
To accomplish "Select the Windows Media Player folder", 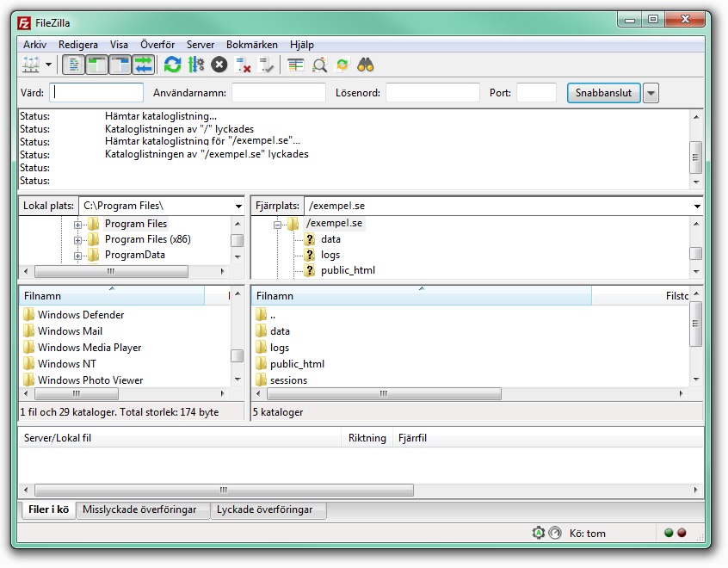I will click(x=89, y=348).
